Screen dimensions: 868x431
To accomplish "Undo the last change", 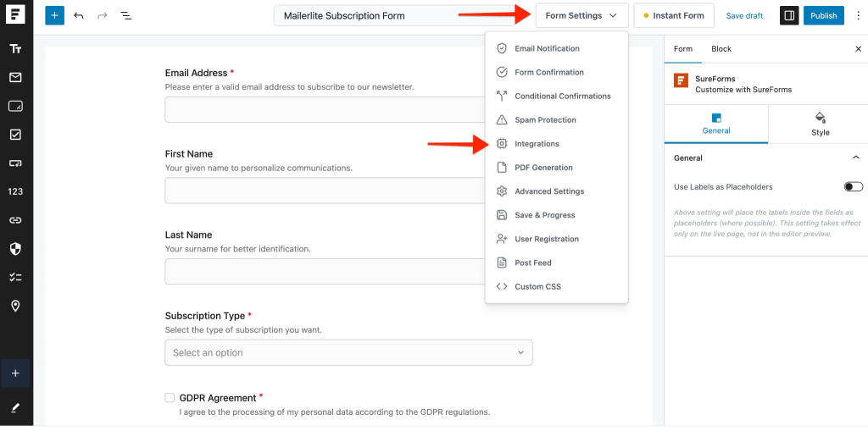I will (79, 15).
